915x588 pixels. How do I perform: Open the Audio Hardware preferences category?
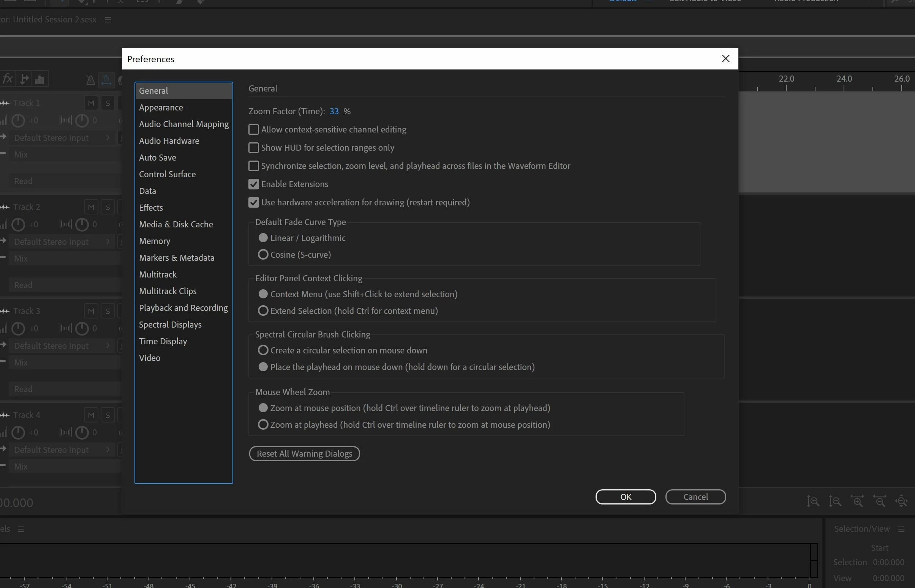[x=169, y=141]
